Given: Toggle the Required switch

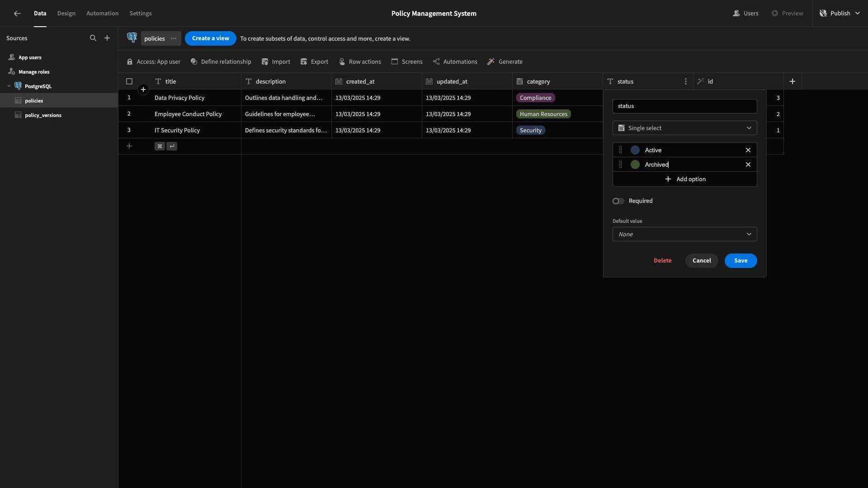Looking at the screenshot, I should 618,201.
